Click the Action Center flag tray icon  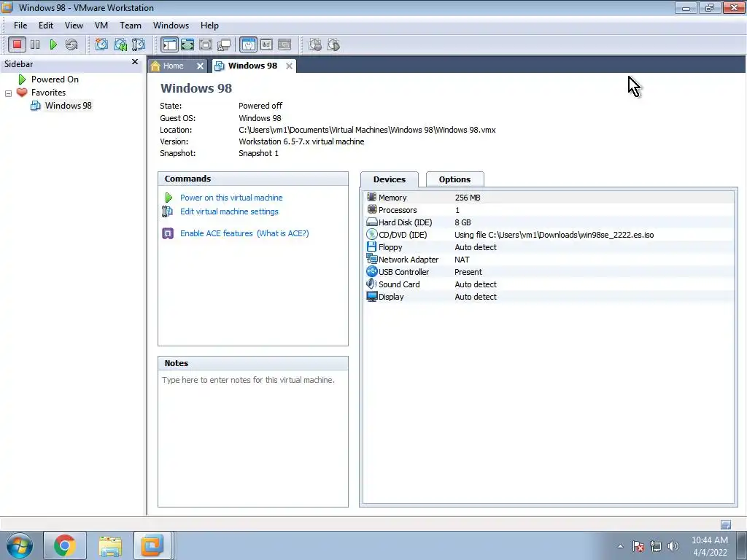638,547
